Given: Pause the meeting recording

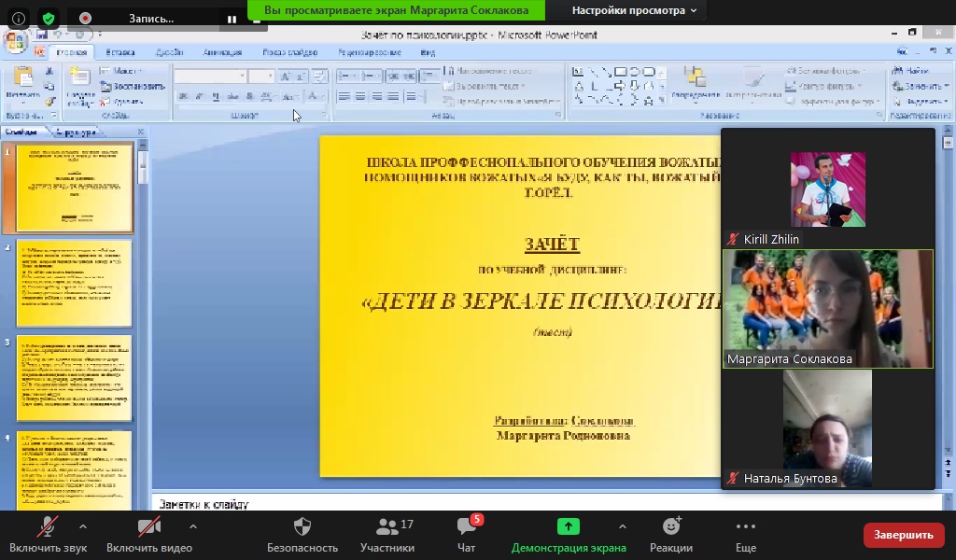Looking at the screenshot, I should 232,18.
